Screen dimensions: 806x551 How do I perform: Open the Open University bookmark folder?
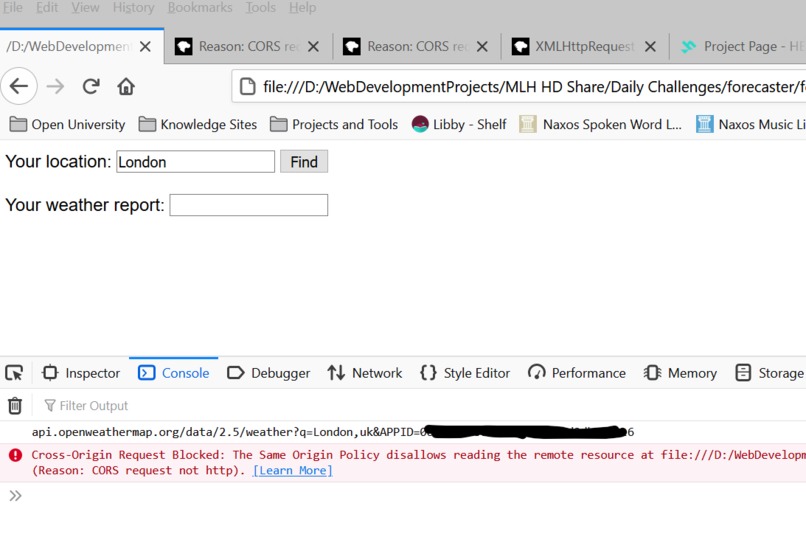[x=67, y=124]
